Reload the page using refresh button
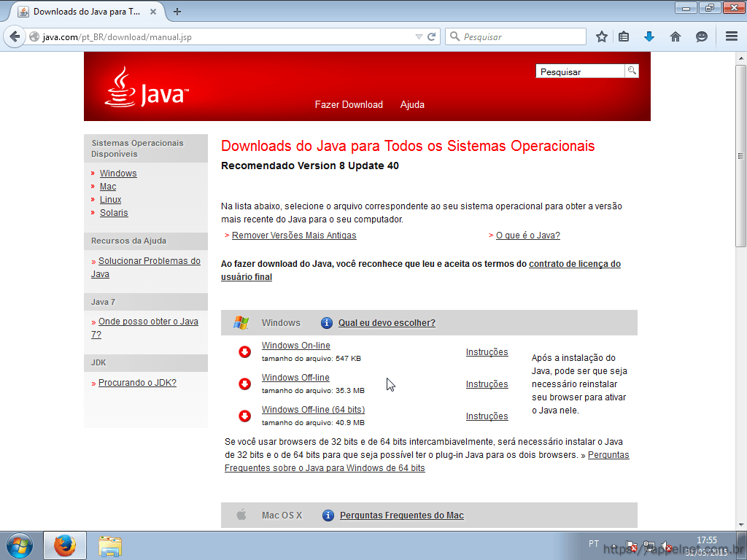Image resolution: width=747 pixels, height=560 pixels. coord(432,36)
